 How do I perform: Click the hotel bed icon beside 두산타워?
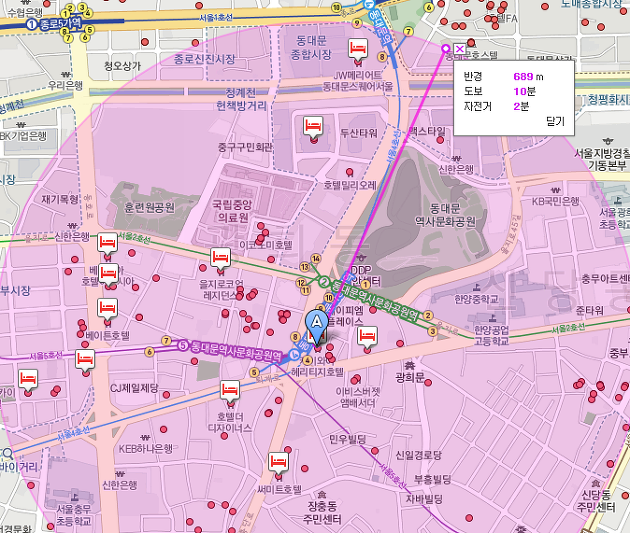click(313, 127)
